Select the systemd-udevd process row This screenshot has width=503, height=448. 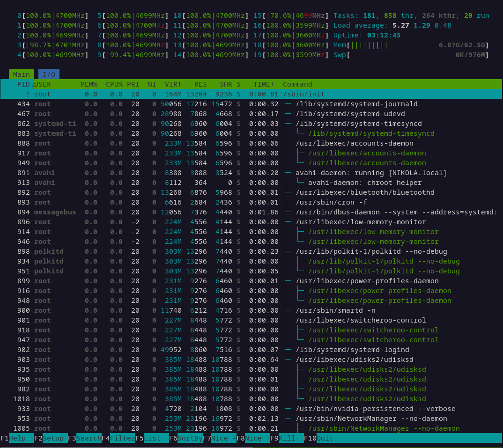tap(251, 114)
